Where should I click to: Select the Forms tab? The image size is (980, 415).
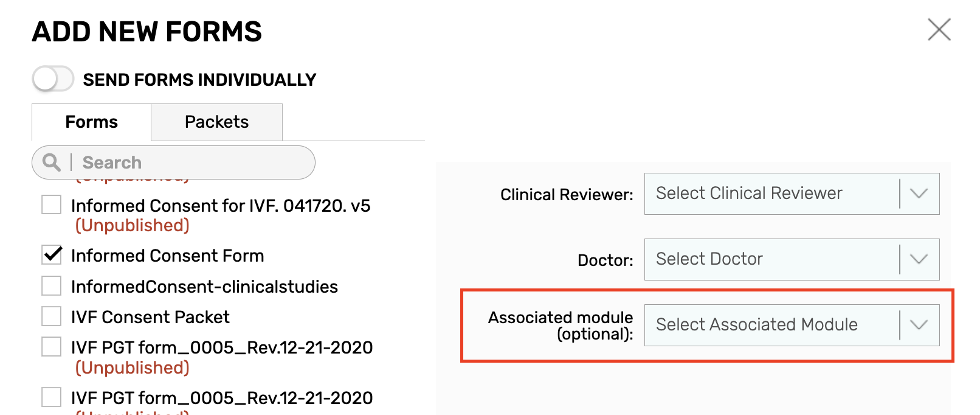point(91,122)
